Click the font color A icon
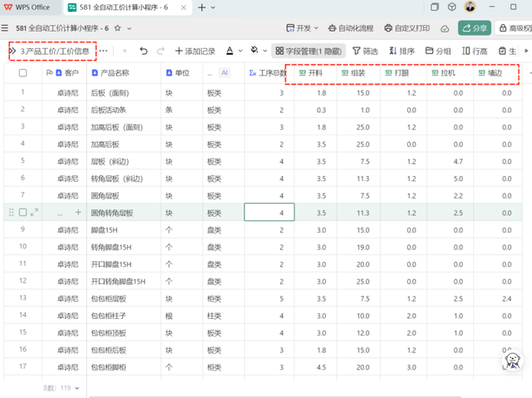Viewport: 532px width, 398px height. [229, 51]
